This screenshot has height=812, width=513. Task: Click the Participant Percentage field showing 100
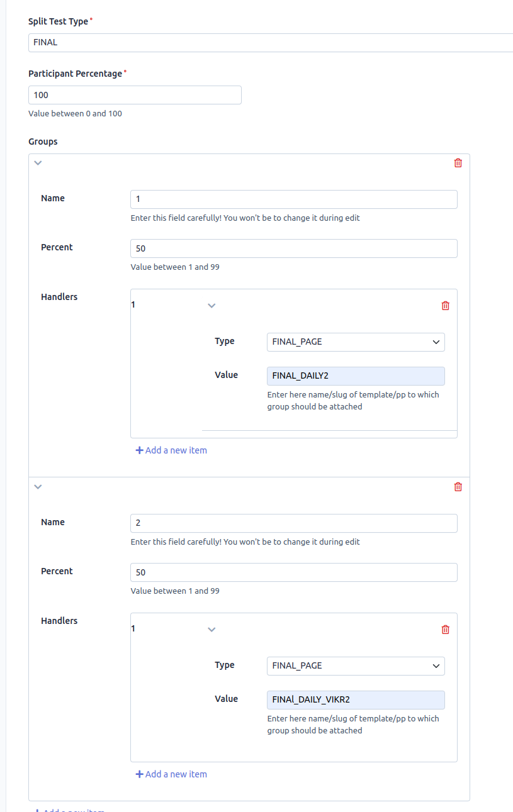(x=135, y=94)
